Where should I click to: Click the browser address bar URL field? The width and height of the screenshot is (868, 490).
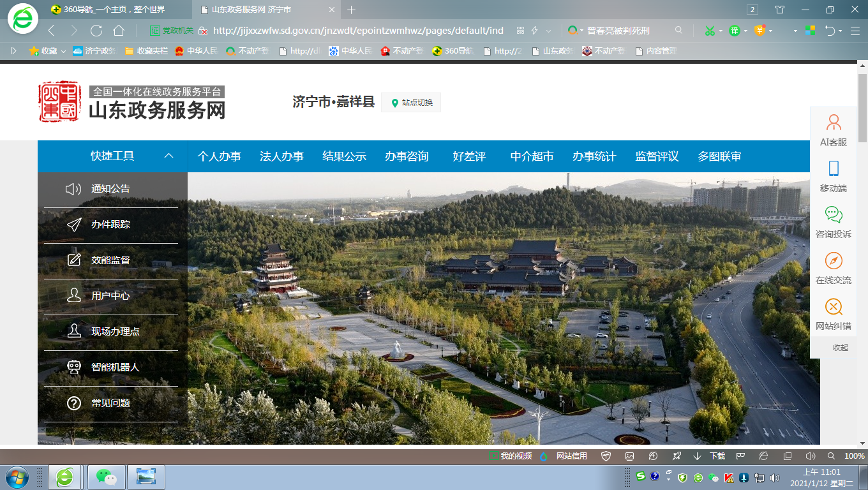[357, 31]
